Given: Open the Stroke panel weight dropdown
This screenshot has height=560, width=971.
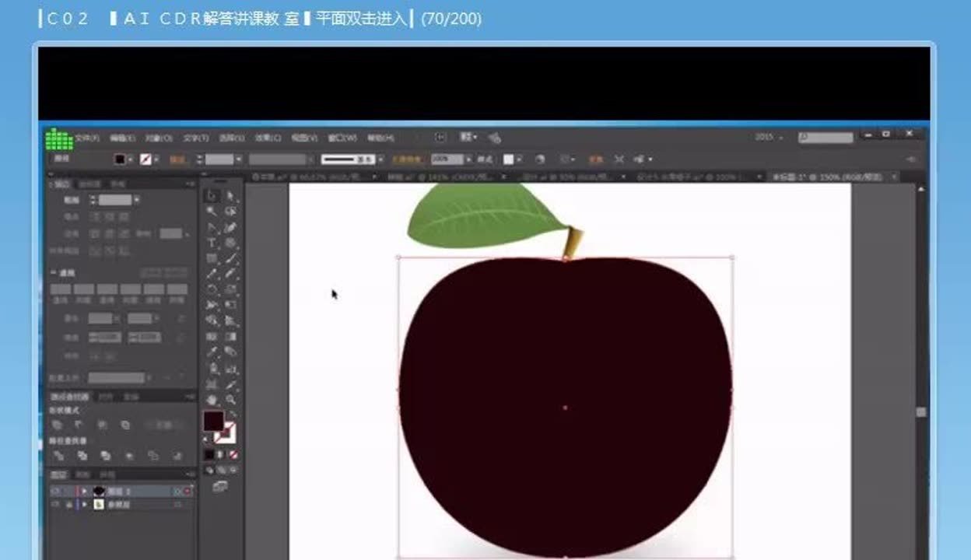Looking at the screenshot, I should [x=137, y=200].
